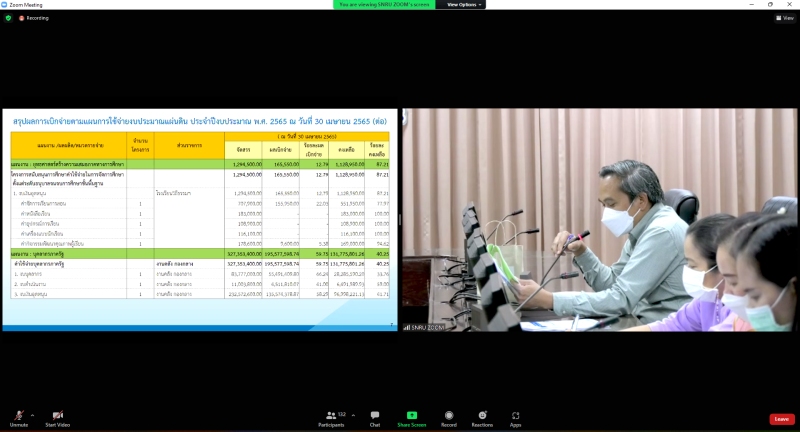Open the Apps panel
The height and width of the screenshot is (432, 800).
point(516,415)
